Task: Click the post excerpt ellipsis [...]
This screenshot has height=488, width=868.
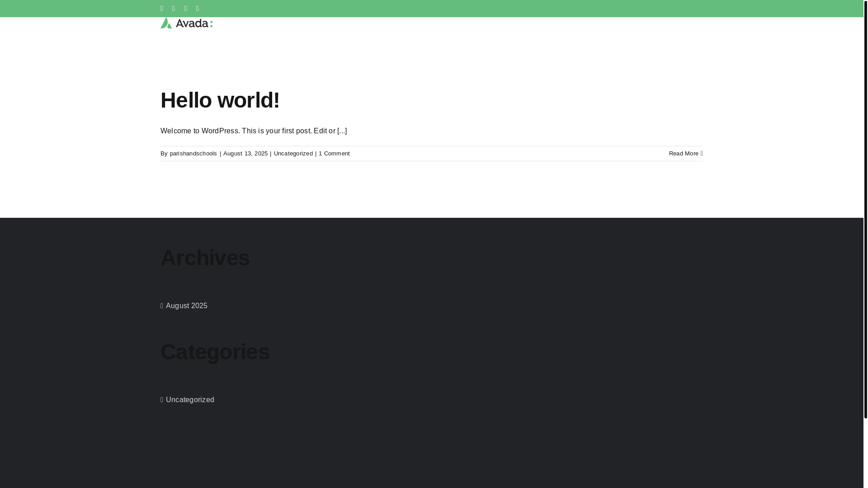Action: click(x=342, y=131)
